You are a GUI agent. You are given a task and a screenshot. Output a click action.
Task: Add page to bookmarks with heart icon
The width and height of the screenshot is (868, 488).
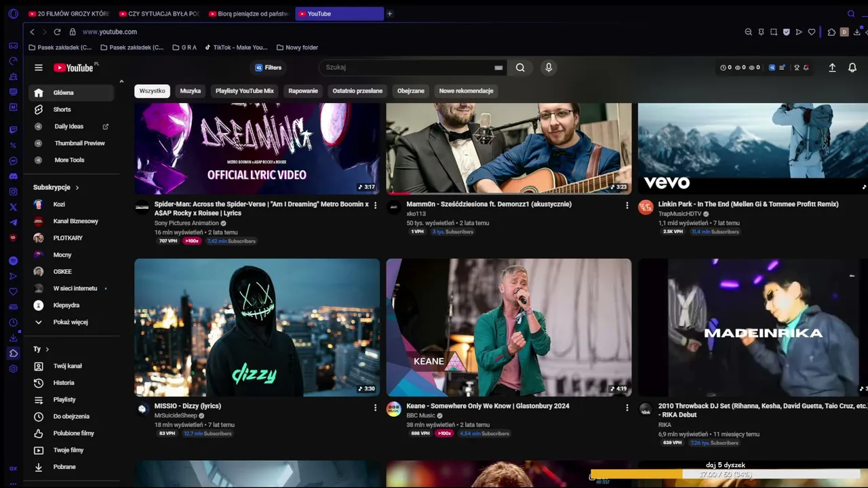click(812, 32)
